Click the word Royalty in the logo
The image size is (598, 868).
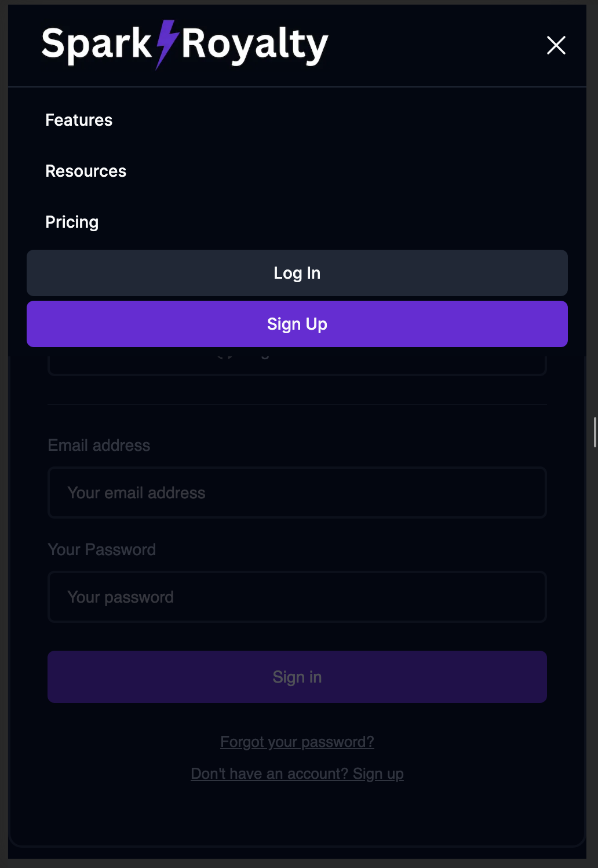pyautogui.click(x=255, y=45)
